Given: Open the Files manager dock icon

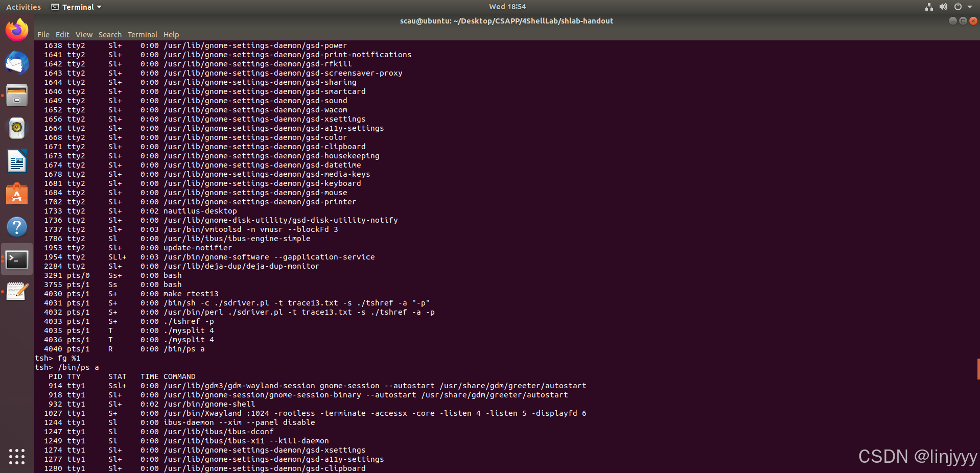Looking at the screenshot, I should [17, 96].
